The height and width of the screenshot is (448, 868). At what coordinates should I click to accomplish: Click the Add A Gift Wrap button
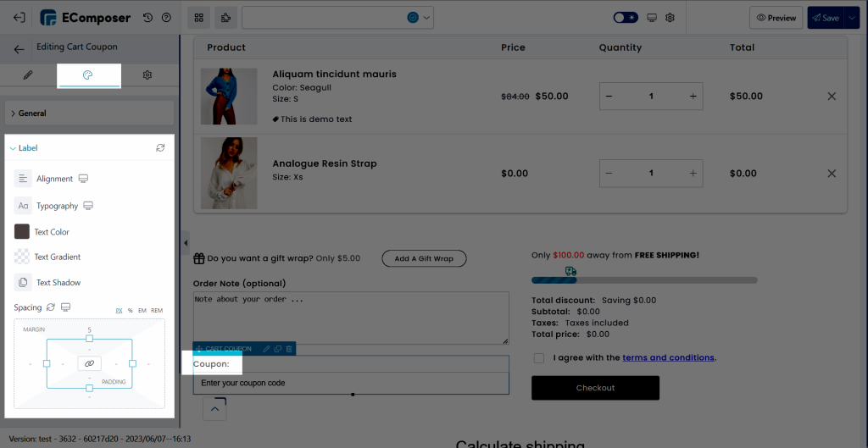424,258
